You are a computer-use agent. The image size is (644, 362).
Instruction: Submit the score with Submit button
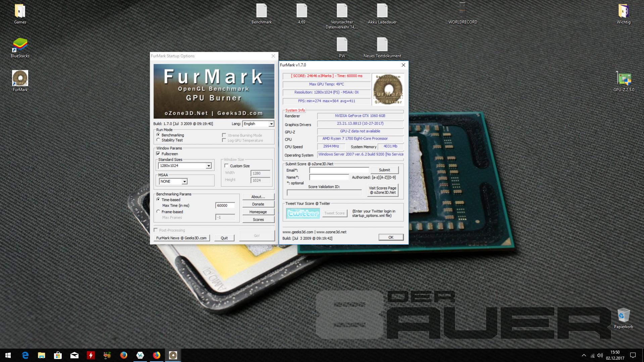point(384,170)
